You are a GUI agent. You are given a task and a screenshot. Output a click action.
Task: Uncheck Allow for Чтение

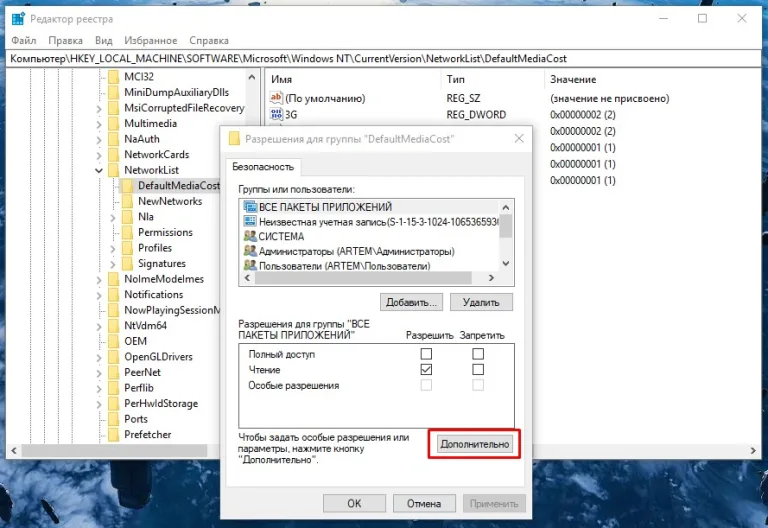[426, 369]
